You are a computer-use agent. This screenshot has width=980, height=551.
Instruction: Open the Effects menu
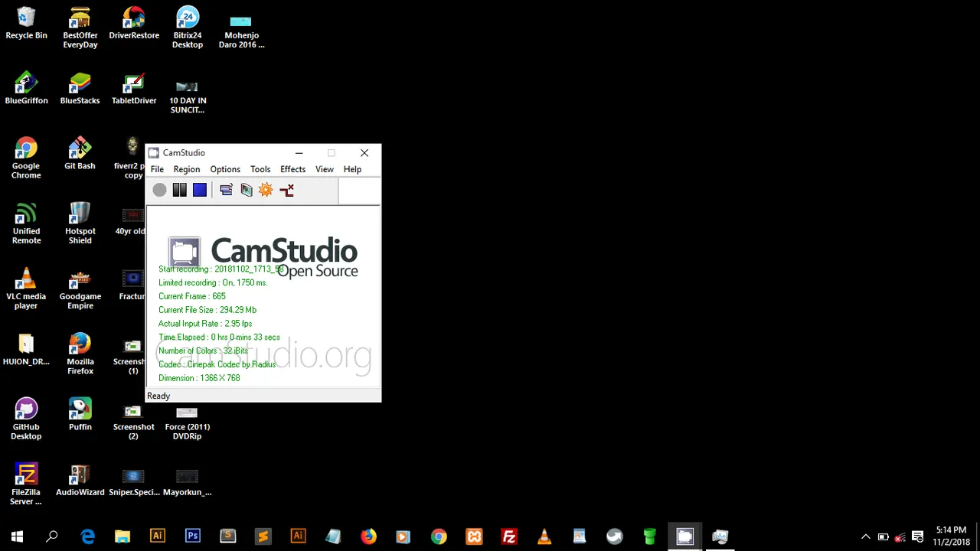(x=293, y=169)
